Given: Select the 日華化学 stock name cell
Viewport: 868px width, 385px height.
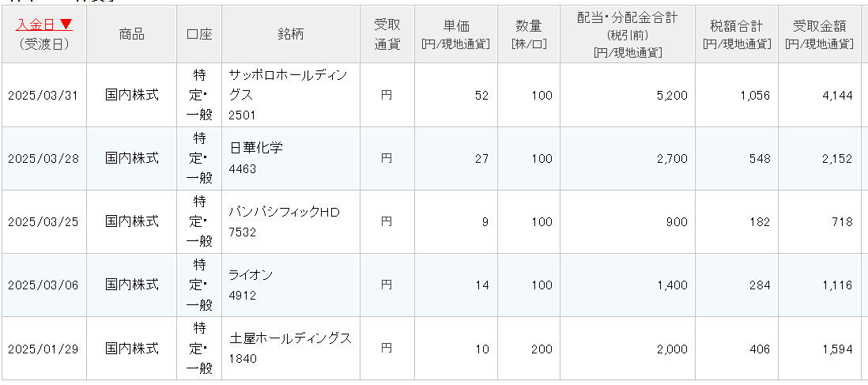Looking at the screenshot, I should click(x=255, y=148).
